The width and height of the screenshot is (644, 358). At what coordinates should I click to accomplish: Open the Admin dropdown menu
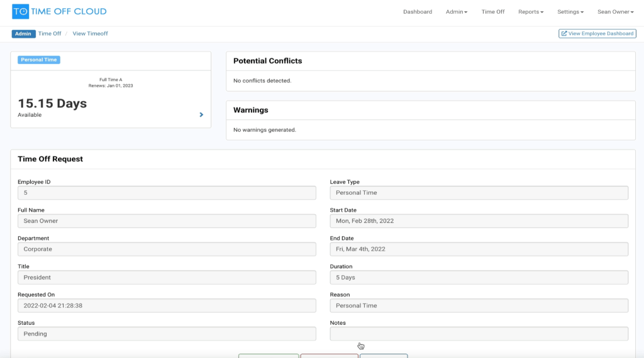coord(457,12)
